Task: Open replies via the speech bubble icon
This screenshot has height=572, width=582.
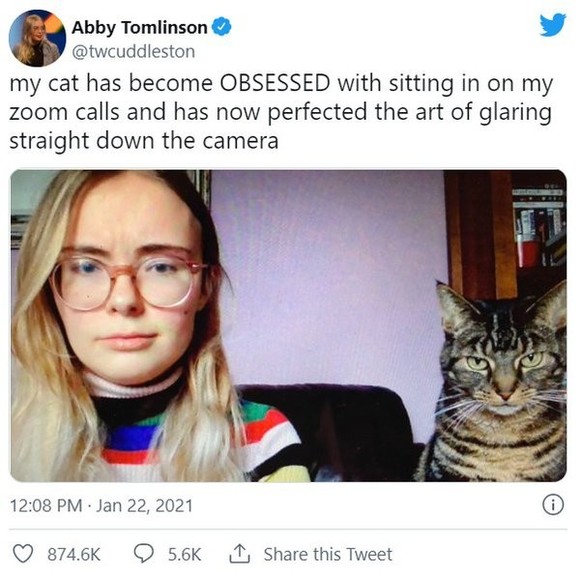Action: tap(143, 553)
